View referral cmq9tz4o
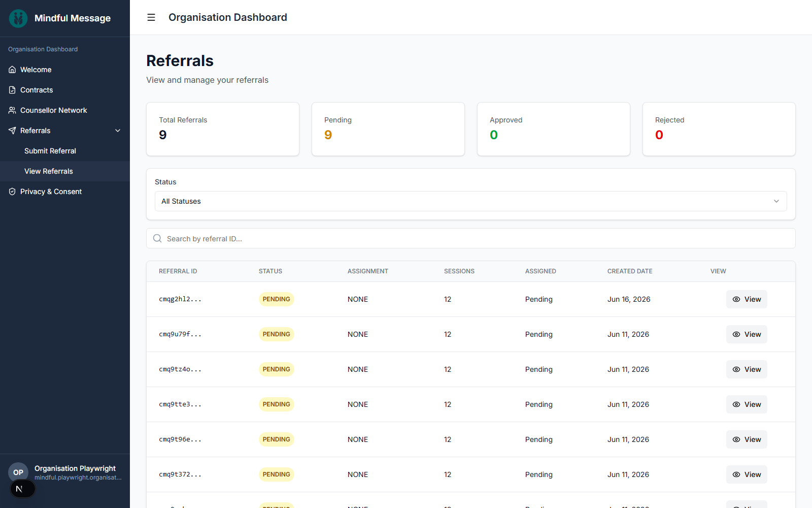This screenshot has height=508, width=812. coord(747,369)
